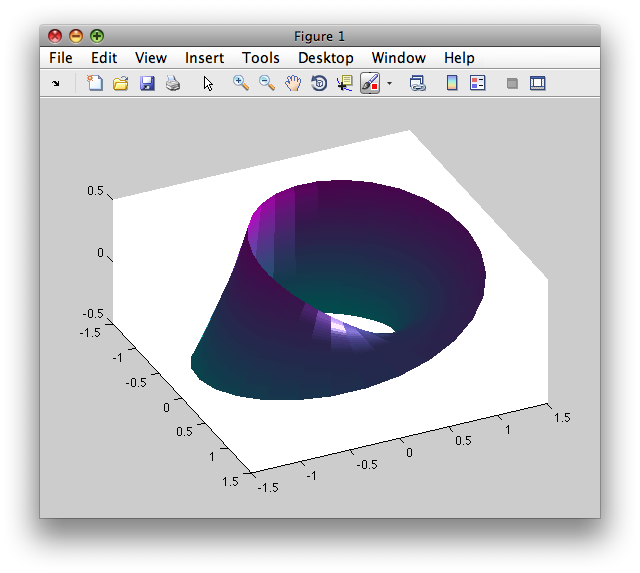Viewport: 640px width, 573px height.
Task: Close the Figure 1 window with red button
Action: 55,36
